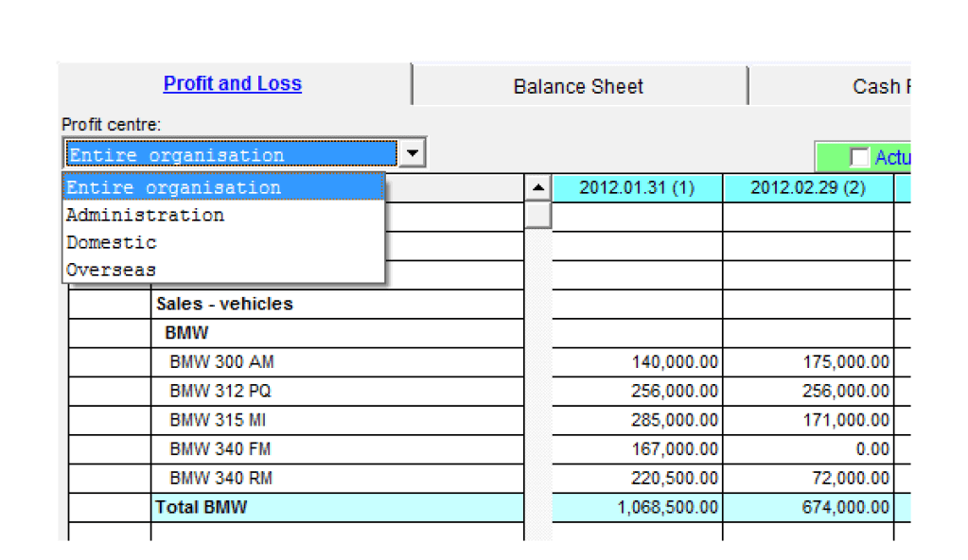Click the BMW 300 AM row label
The image size is (968, 560).
pos(221,361)
